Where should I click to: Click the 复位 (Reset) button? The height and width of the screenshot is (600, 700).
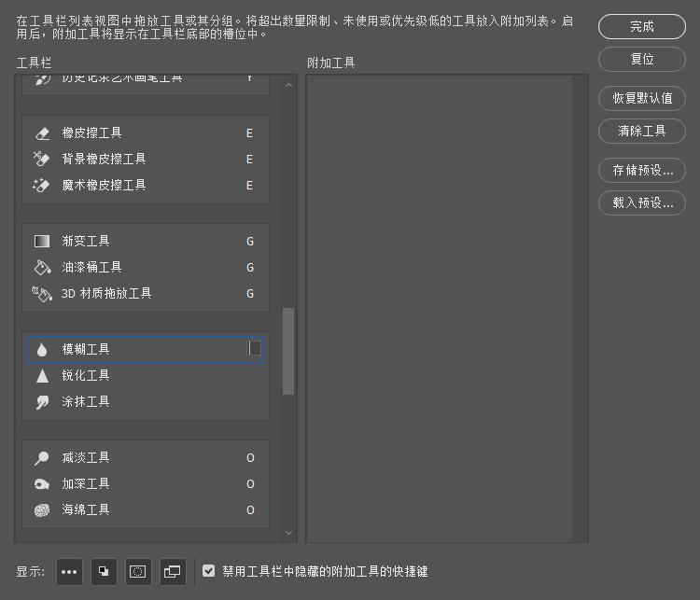point(641,59)
